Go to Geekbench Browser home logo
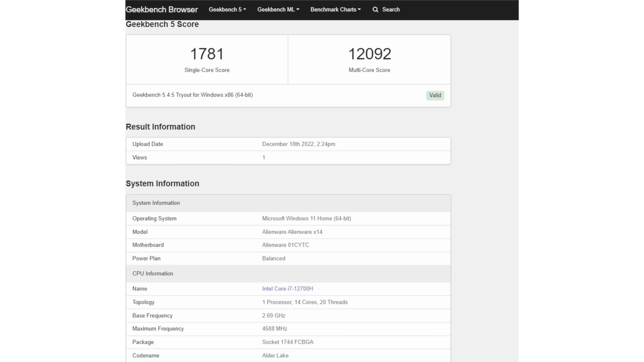This screenshot has width=644, height=362. click(162, 9)
